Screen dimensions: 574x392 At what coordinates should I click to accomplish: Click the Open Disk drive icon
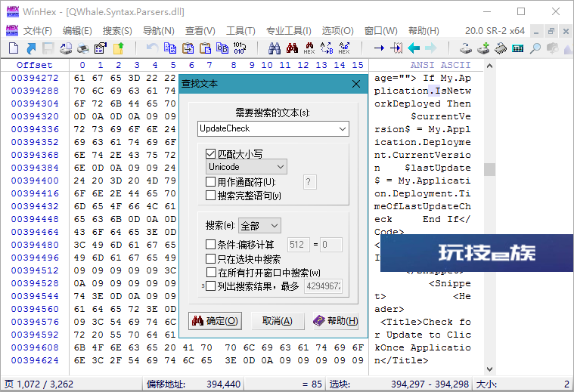[466, 48]
